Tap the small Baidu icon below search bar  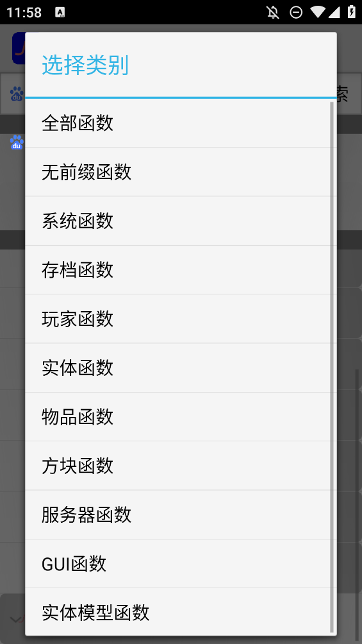[x=17, y=142]
